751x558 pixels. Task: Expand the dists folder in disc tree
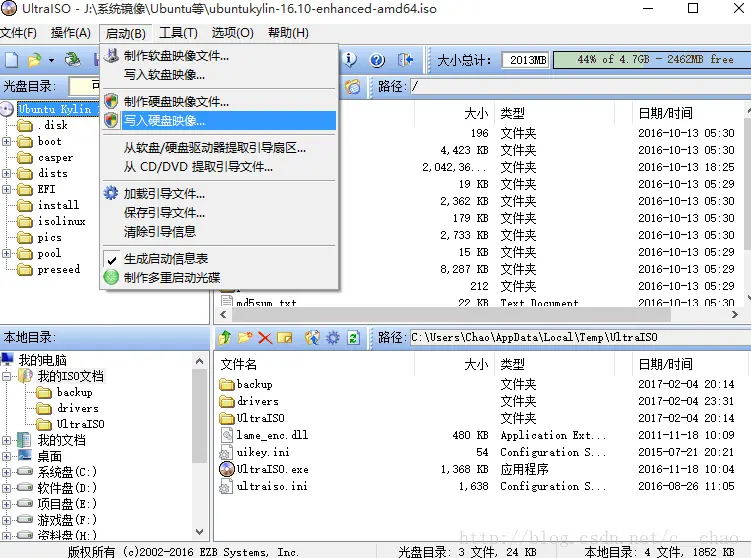tap(6, 173)
